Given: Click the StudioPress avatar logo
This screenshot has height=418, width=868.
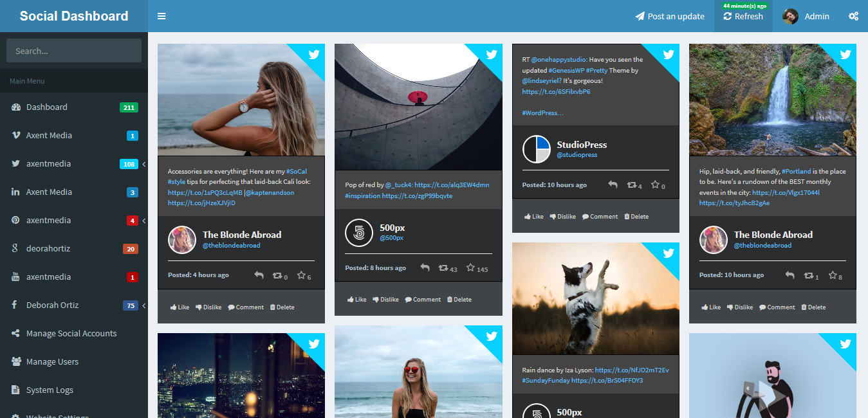Looking at the screenshot, I should (x=536, y=149).
